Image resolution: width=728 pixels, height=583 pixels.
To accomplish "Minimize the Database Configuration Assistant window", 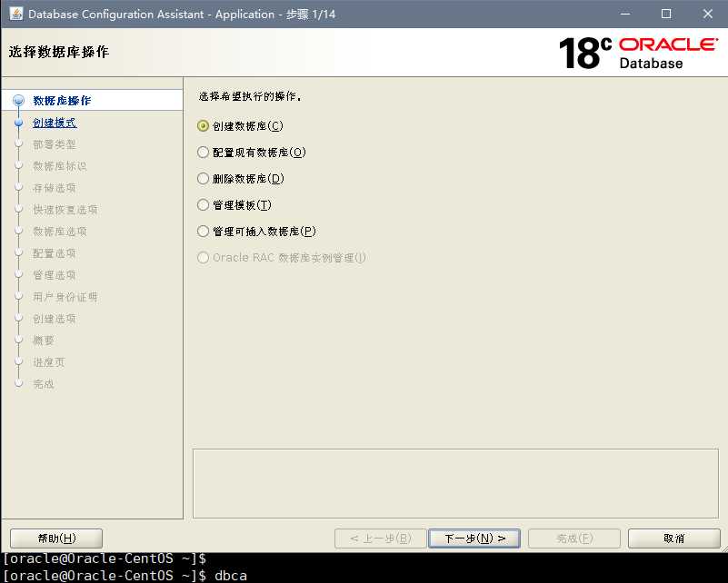I will (x=625, y=14).
